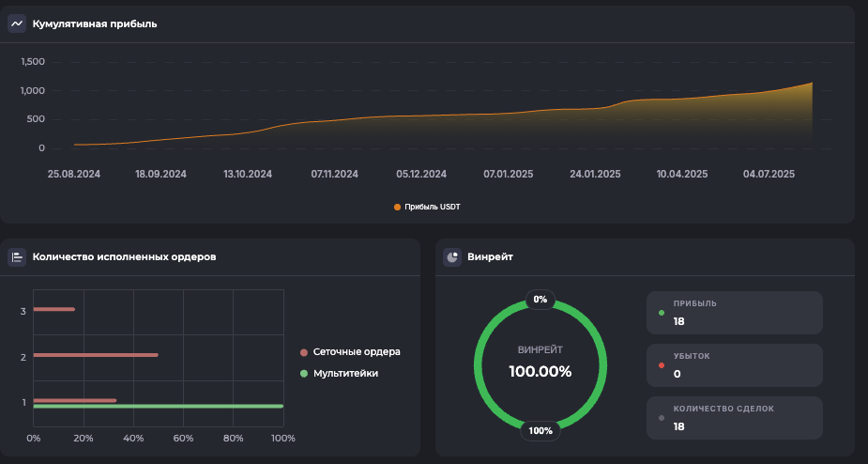This screenshot has width=868, height=464.
Task: Click the red dot in УБЫТОК card
Action: click(662, 365)
